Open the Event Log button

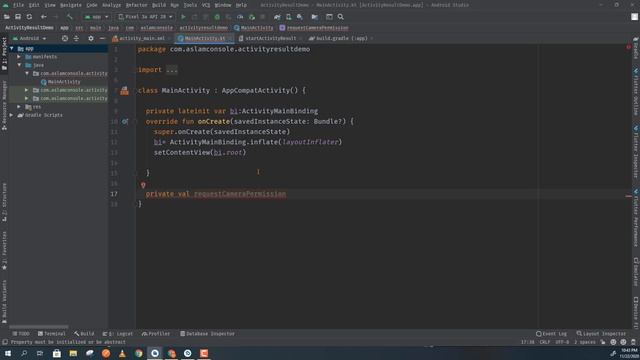[551, 334]
